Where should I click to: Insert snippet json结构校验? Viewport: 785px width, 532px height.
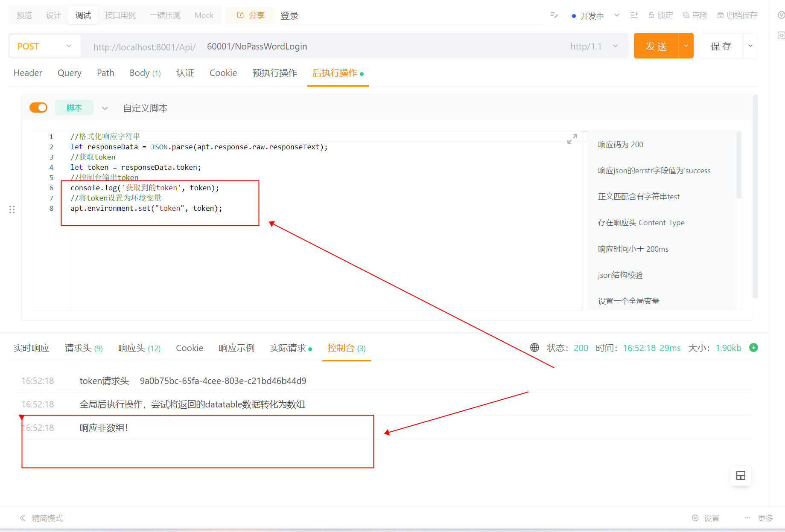click(x=620, y=275)
